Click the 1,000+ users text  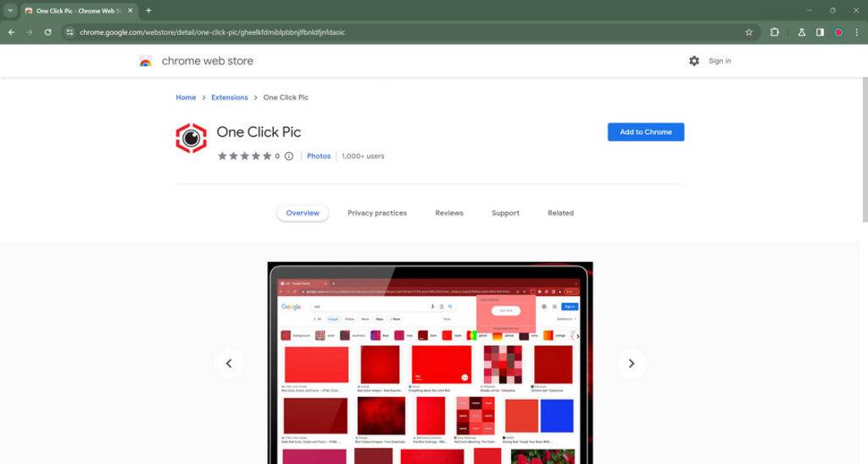363,156
